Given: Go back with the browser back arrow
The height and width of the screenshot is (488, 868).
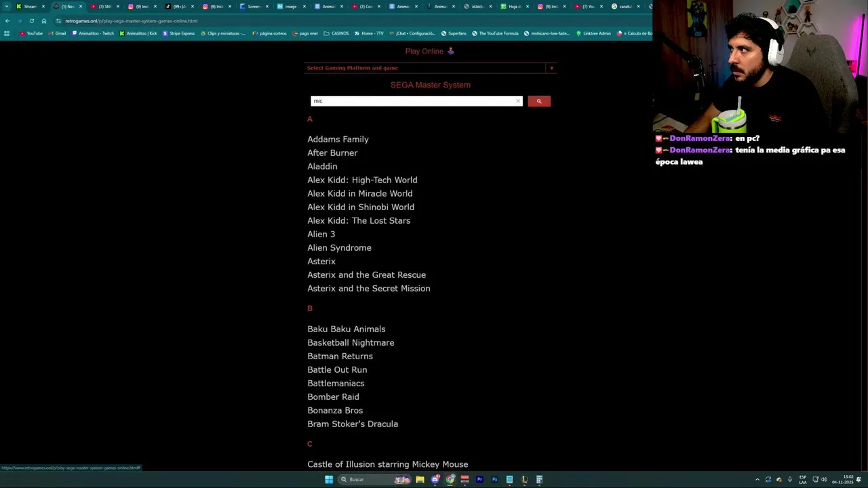Looking at the screenshot, I should click(x=7, y=21).
